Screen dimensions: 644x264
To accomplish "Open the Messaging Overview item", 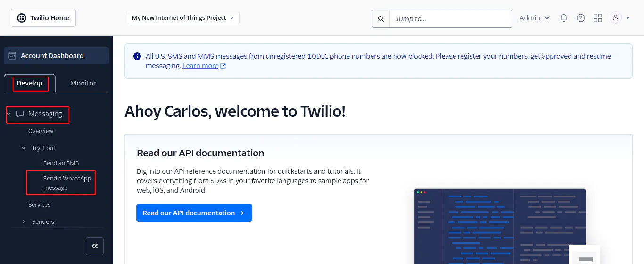I will pyautogui.click(x=41, y=131).
